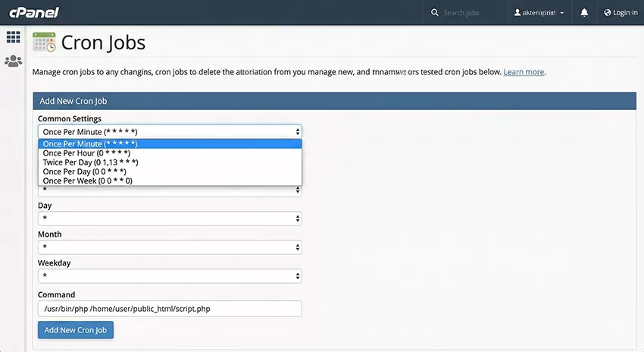Open the dropdown partly hidden behind list
Image resolution: width=644 pixels, height=352 pixels.
(170, 191)
